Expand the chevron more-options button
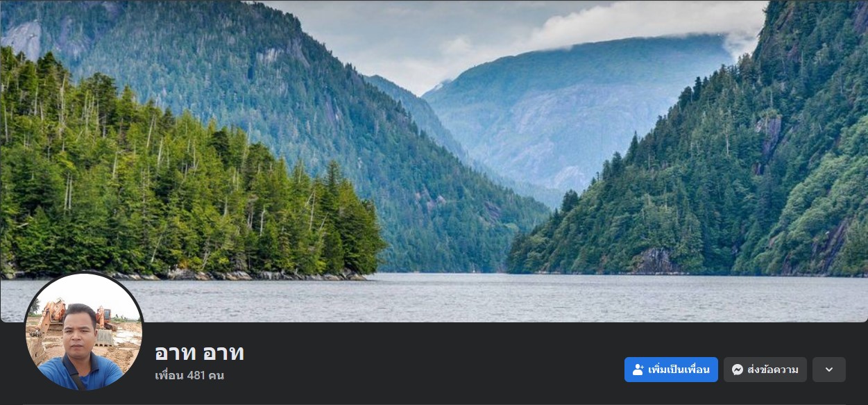The height and width of the screenshot is (405, 868). (829, 370)
